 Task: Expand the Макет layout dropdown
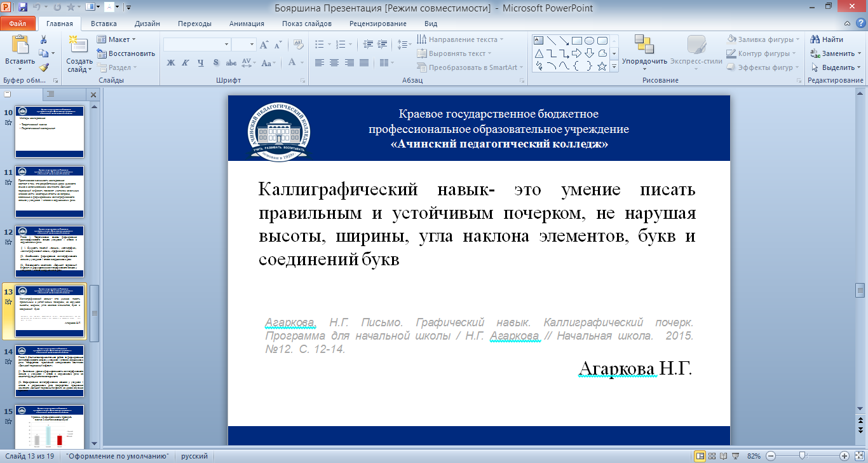[x=116, y=39]
